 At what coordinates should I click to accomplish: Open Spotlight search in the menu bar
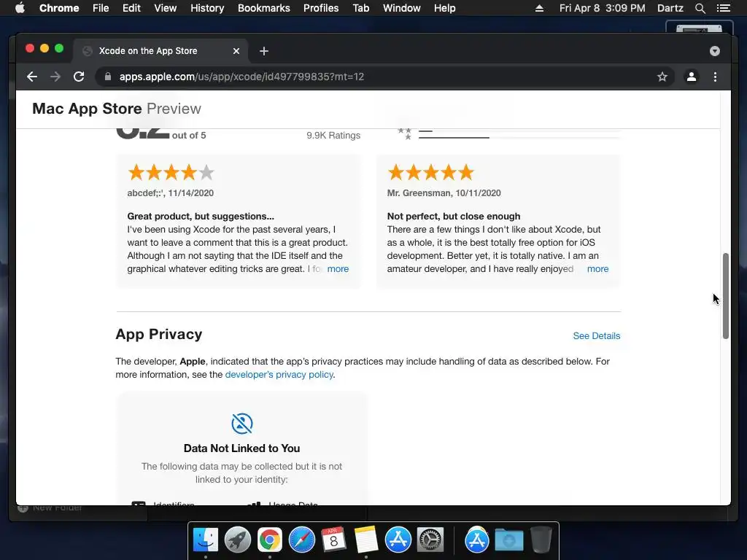pos(700,8)
